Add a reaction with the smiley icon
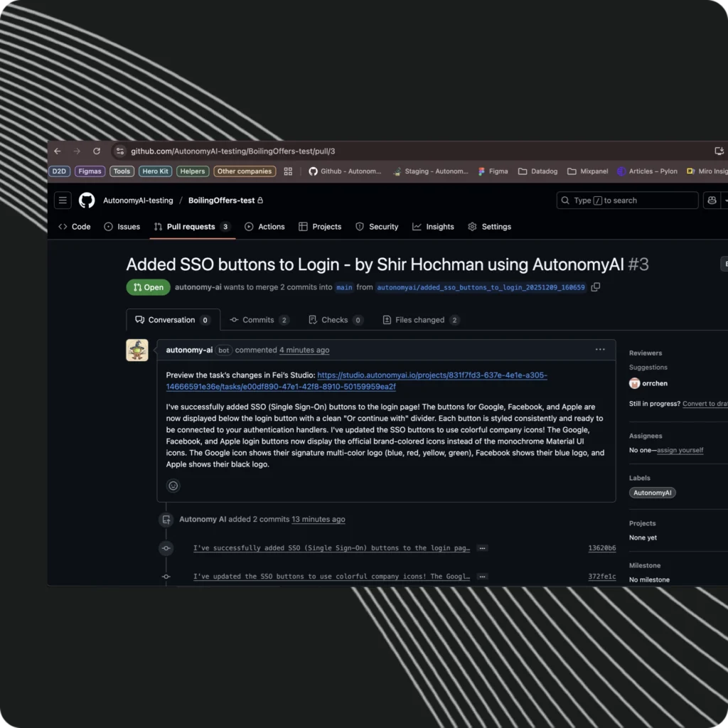The image size is (728, 728). [x=173, y=486]
